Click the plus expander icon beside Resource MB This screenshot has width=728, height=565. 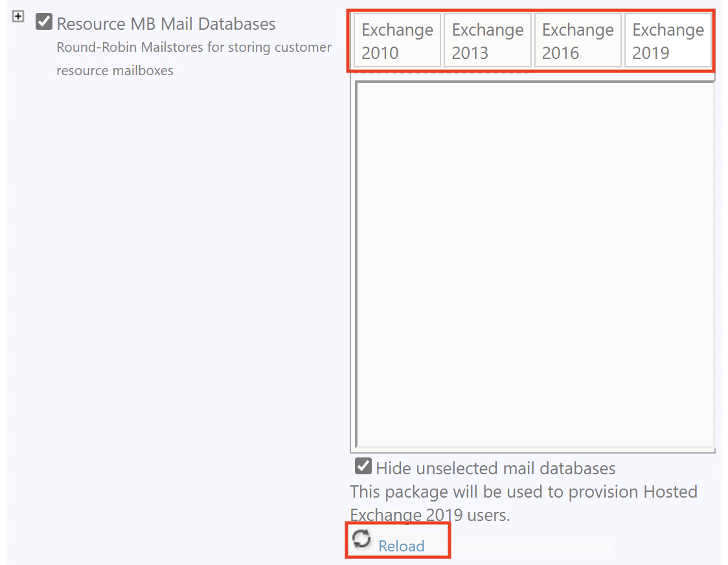coord(17,16)
